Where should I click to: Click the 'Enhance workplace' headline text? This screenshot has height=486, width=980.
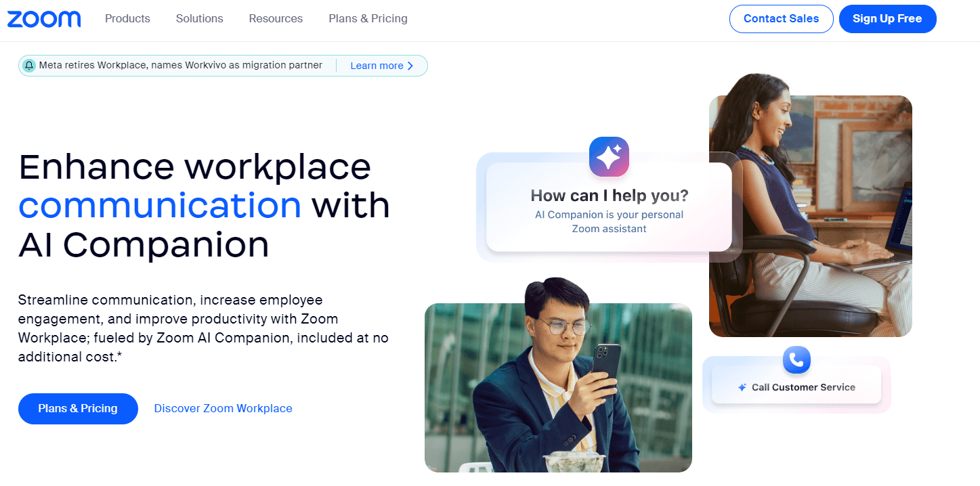click(x=195, y=167)
